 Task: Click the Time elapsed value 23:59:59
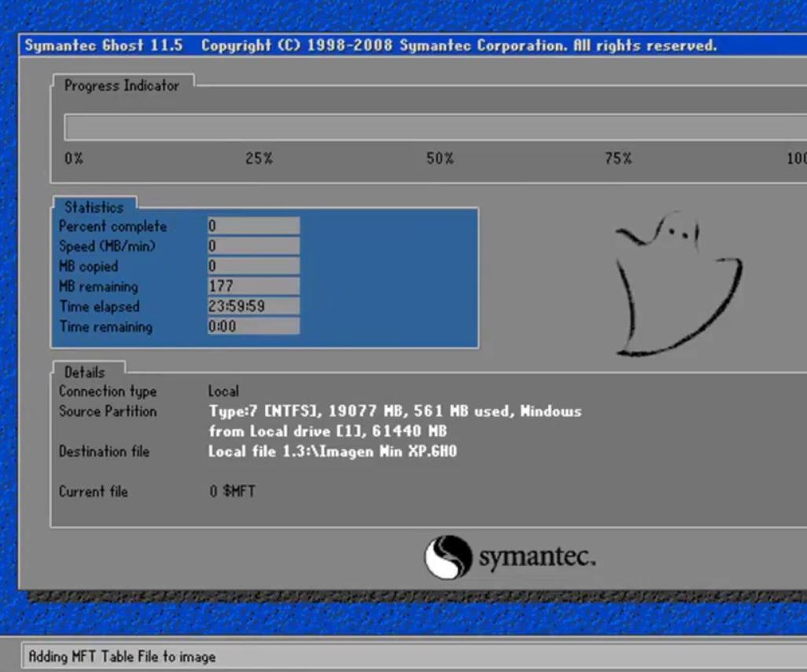coord(253,306)
